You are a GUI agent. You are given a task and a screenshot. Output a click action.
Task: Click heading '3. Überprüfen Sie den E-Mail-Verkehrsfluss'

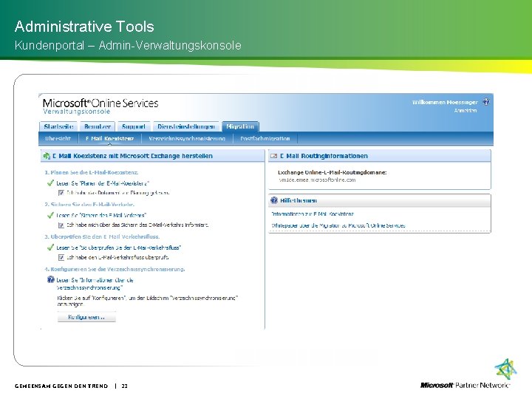[x=102, y=237]
